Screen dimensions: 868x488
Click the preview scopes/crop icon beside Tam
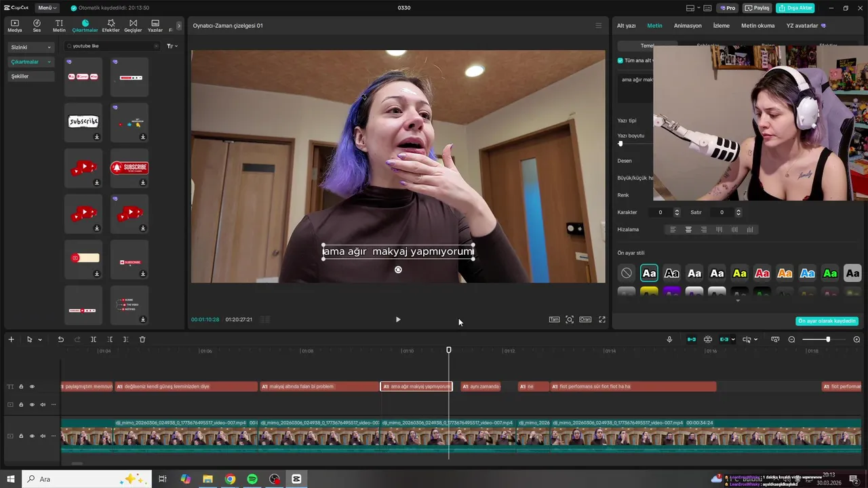570,319
